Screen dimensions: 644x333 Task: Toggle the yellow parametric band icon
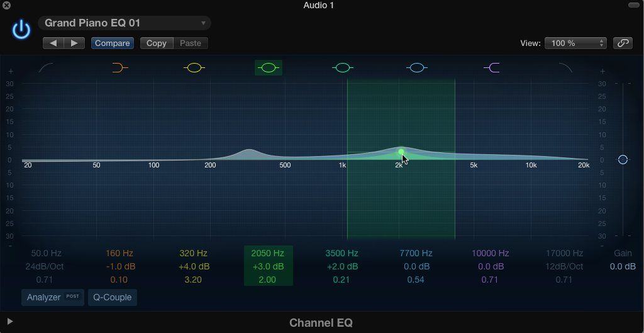[194, 68]
